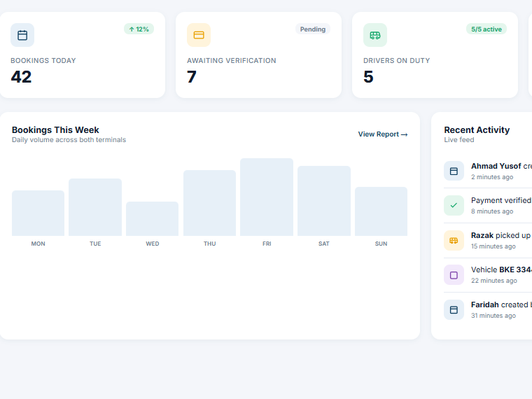
Task: Click the Bookings This Week heading
Action: (55, 130)
